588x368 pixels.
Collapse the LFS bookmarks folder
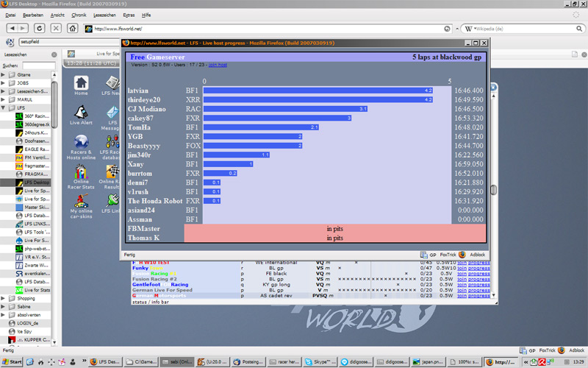point(4,107)
